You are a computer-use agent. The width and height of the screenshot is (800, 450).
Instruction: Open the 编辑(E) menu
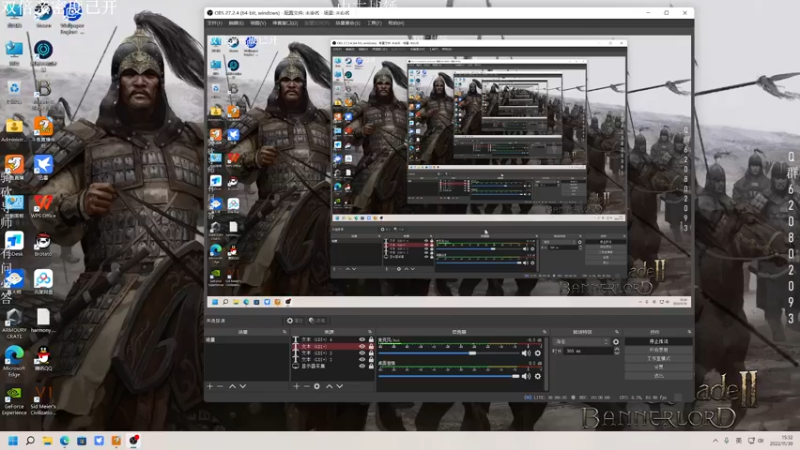(236, 23)
